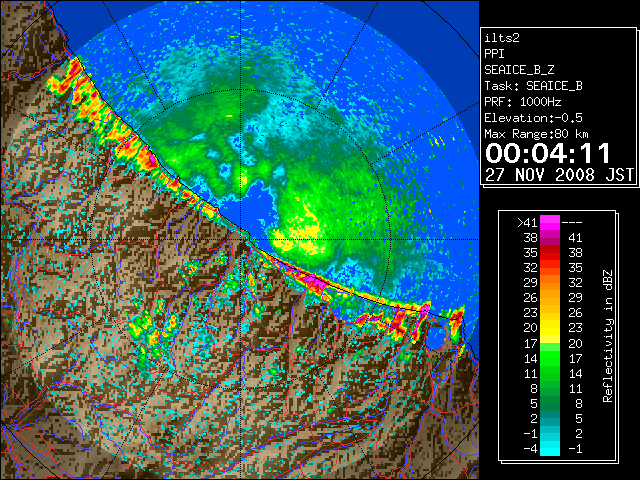Select the "Task: SEAICE_B" line
Image resolution: width=640 pixels, height=480 pixels.
coord(533,86)
